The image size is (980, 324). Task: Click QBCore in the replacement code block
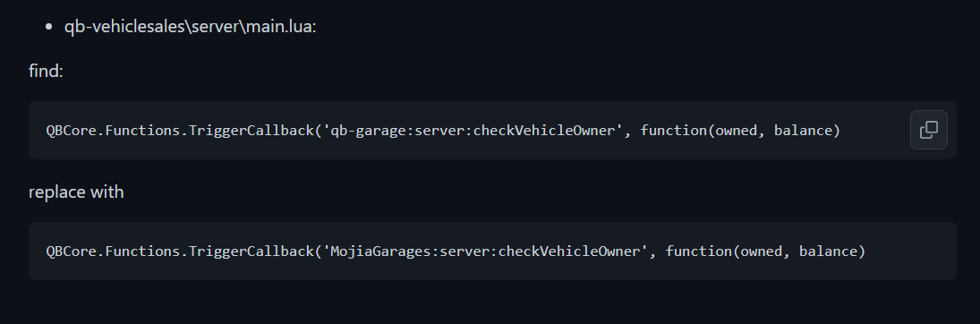click(x=72, y=252)
